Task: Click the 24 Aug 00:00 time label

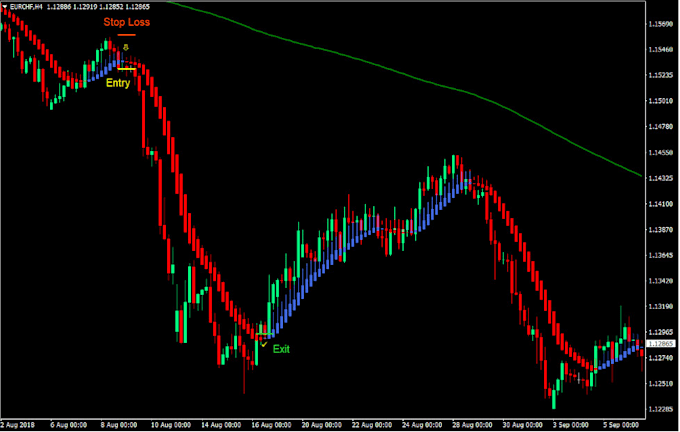Action: pyautogui.click(x=422, y=425)
